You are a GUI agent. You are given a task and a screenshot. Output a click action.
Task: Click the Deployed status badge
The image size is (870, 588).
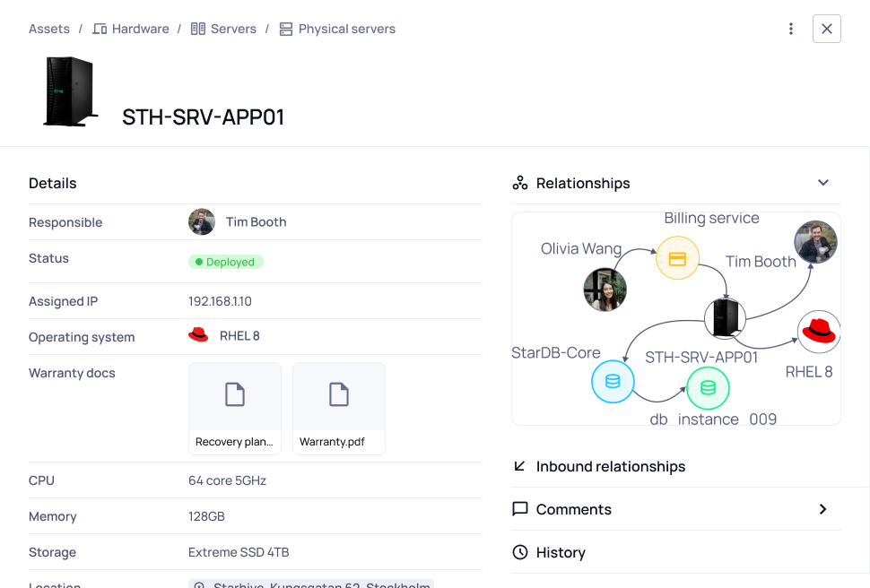225,262
